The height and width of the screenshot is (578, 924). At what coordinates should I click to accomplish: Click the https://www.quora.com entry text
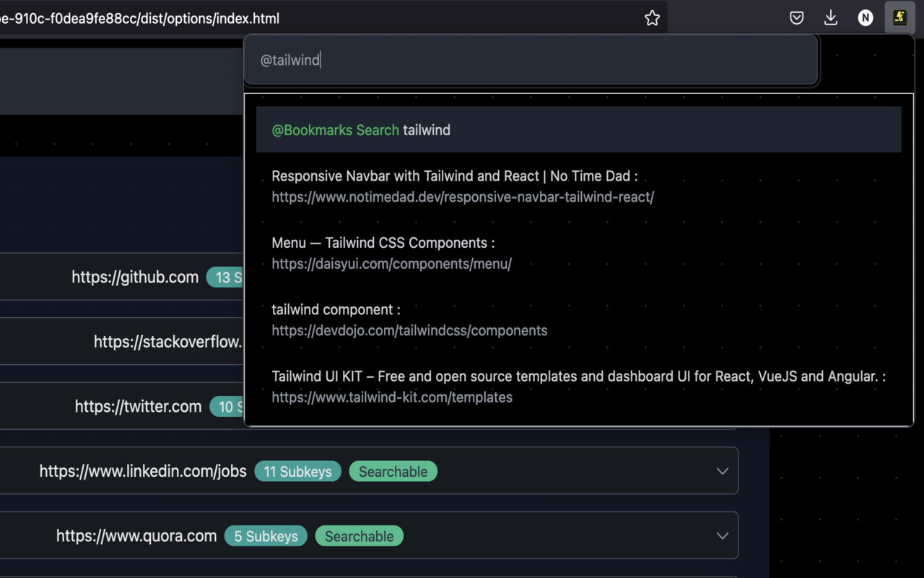pos(136,536)
